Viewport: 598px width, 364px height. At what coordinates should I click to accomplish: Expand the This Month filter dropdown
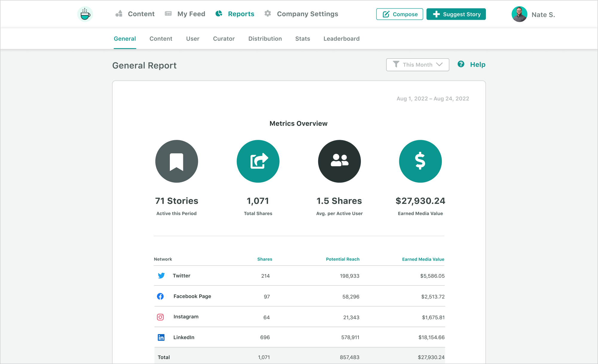(418, 65)
